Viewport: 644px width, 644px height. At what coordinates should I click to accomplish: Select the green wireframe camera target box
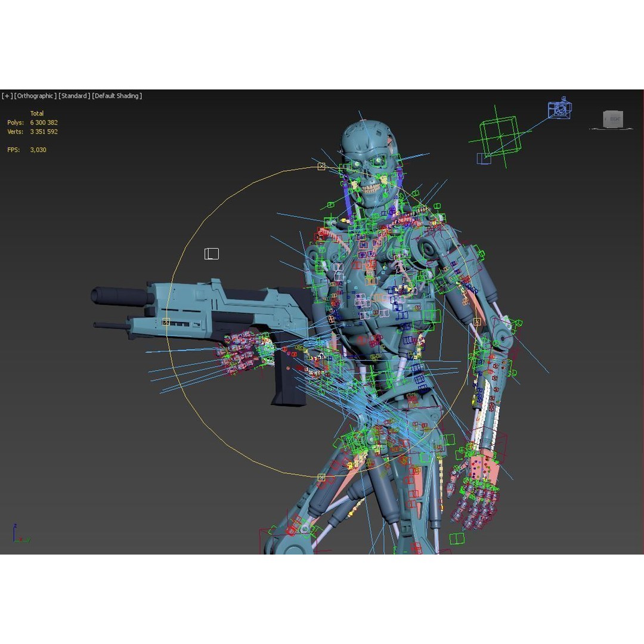[500, 136]
